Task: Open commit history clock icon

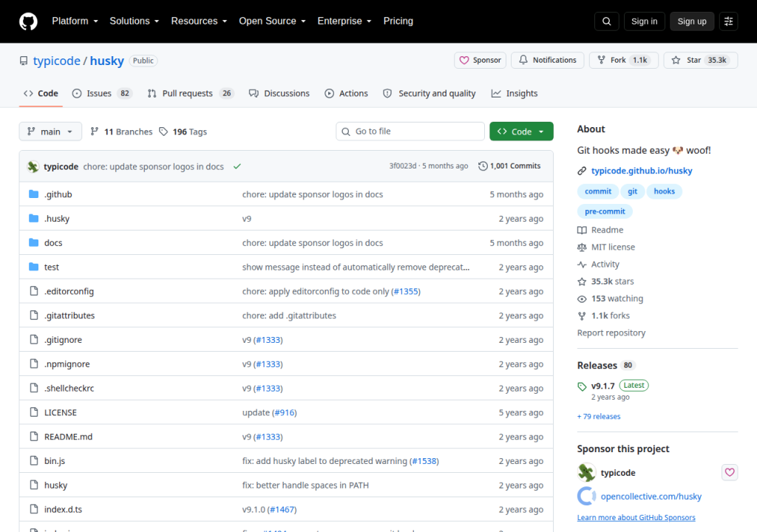Action: (483, 166)
